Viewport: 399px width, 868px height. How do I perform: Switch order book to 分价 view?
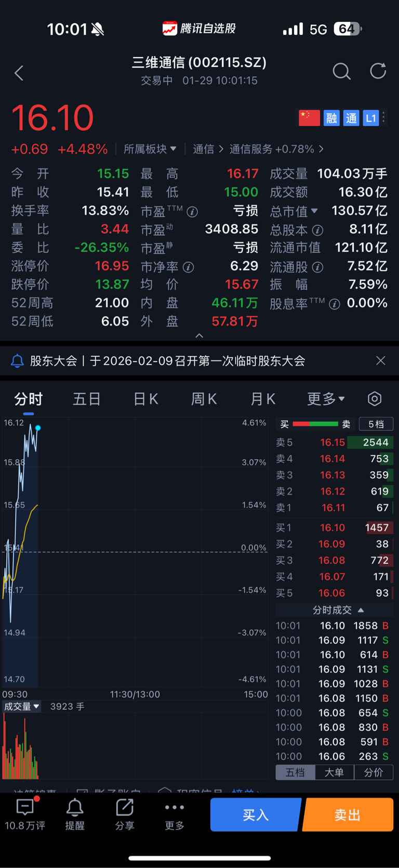point(374,772)
